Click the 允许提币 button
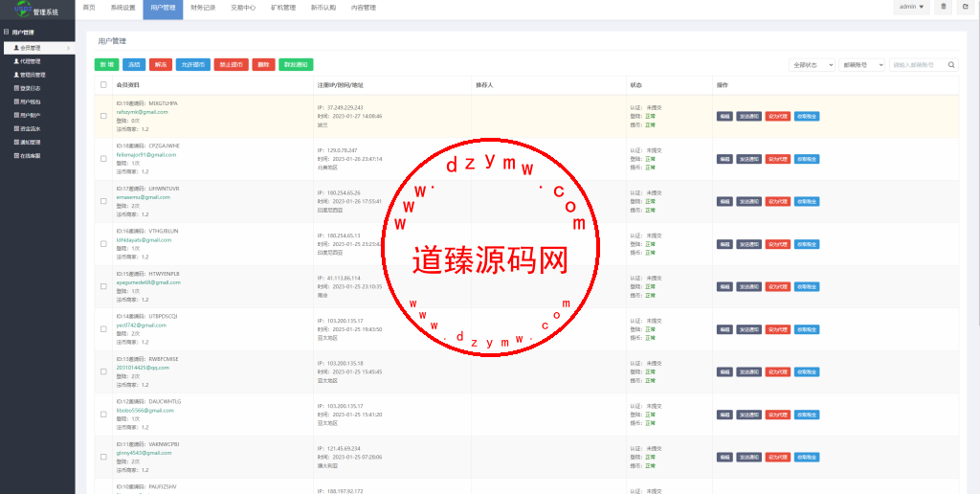The width and height of the screenshot is (980, 494). (x=193, y=64)
